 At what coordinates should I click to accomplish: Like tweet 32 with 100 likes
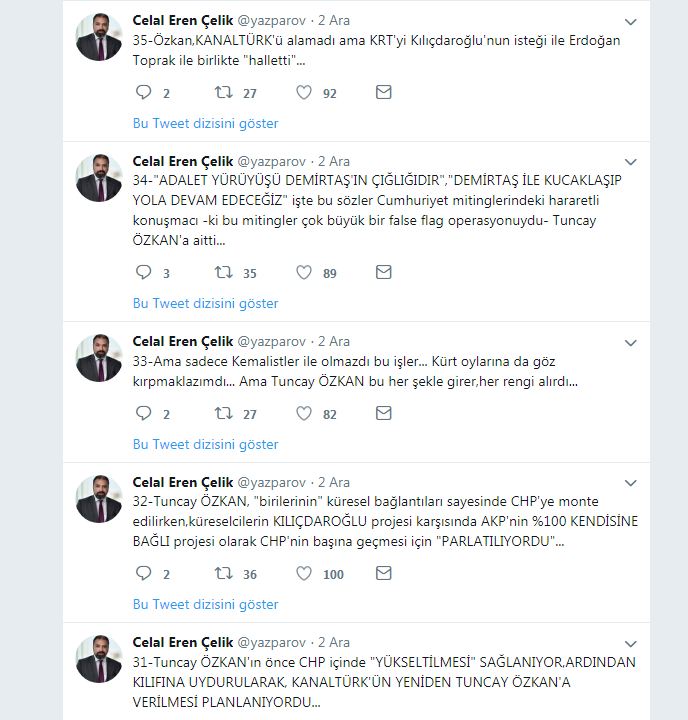click(x=304, y=573)
